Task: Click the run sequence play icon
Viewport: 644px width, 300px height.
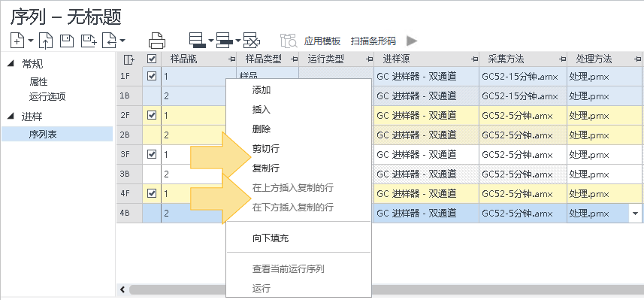Action: [x=412, y=41]
